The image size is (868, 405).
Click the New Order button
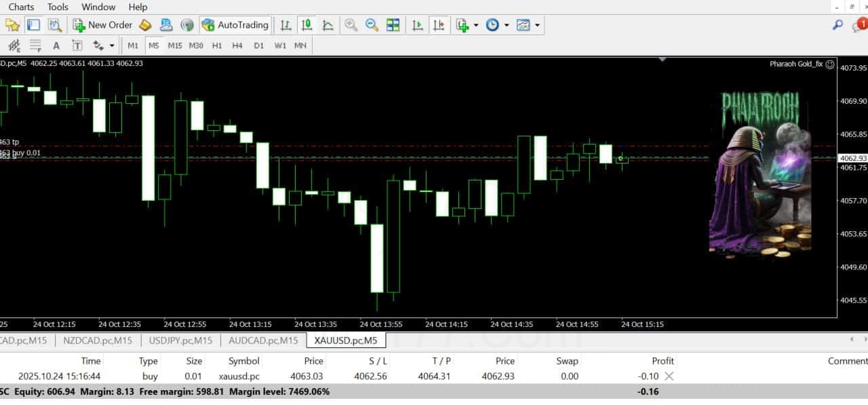coord(103,25)
